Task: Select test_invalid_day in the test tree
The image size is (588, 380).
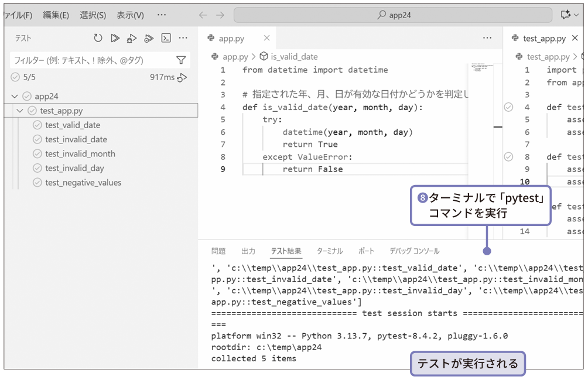Action: click(x=74, y=168)
